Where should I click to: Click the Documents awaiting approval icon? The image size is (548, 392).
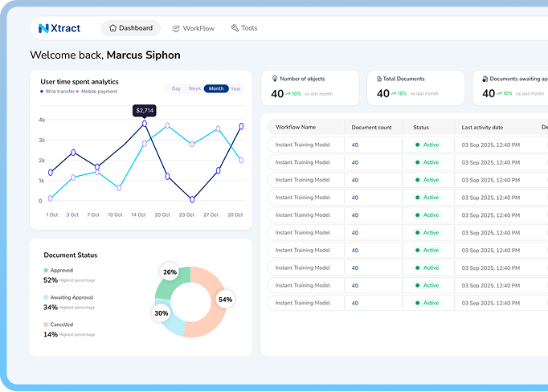pyautogui.click(x=485, y=79)
